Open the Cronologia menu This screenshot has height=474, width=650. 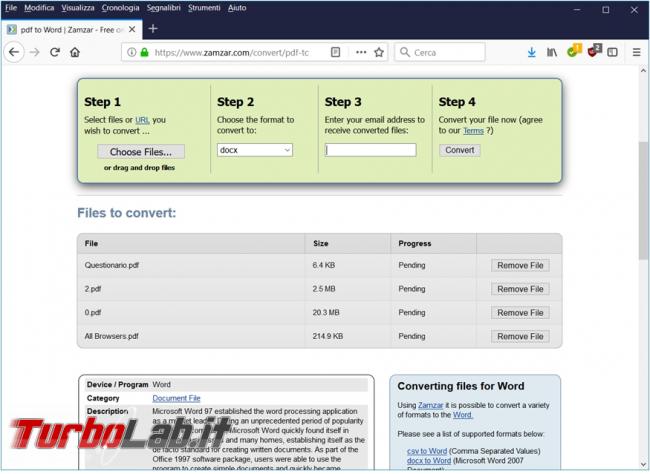120,8
